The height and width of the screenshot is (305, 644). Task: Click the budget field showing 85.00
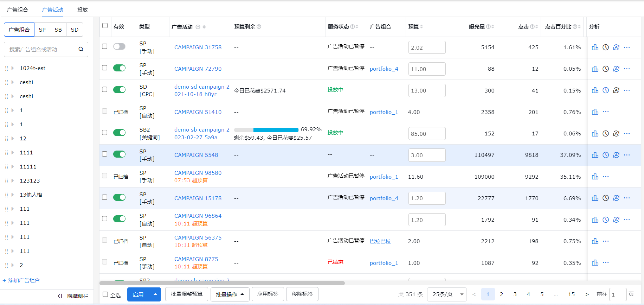point(427,134)
